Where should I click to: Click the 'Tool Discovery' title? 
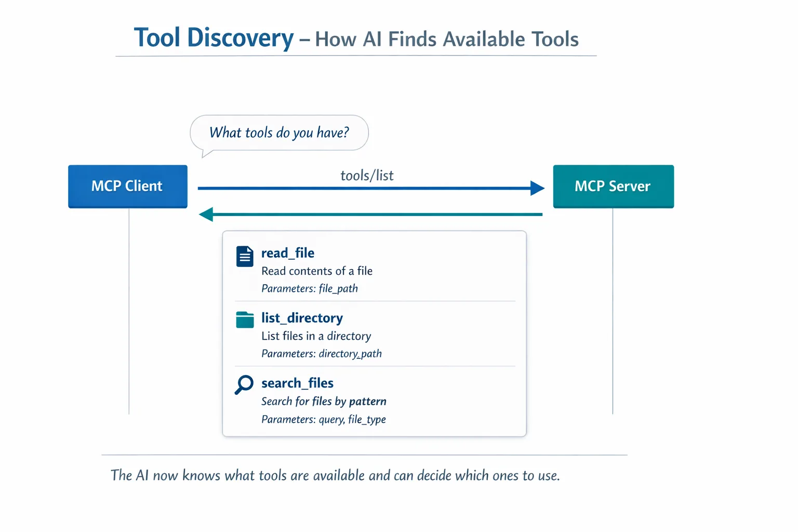coord(214,38)
